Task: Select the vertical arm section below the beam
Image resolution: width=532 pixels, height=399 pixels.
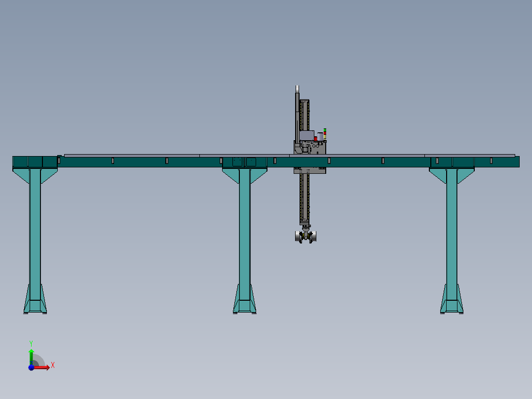Action: tap(304, 199)
